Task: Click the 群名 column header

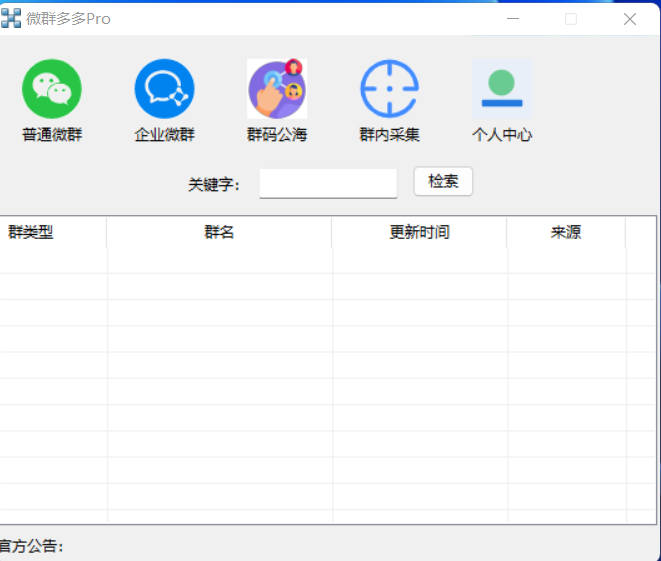Action: [x=219, y=232]
